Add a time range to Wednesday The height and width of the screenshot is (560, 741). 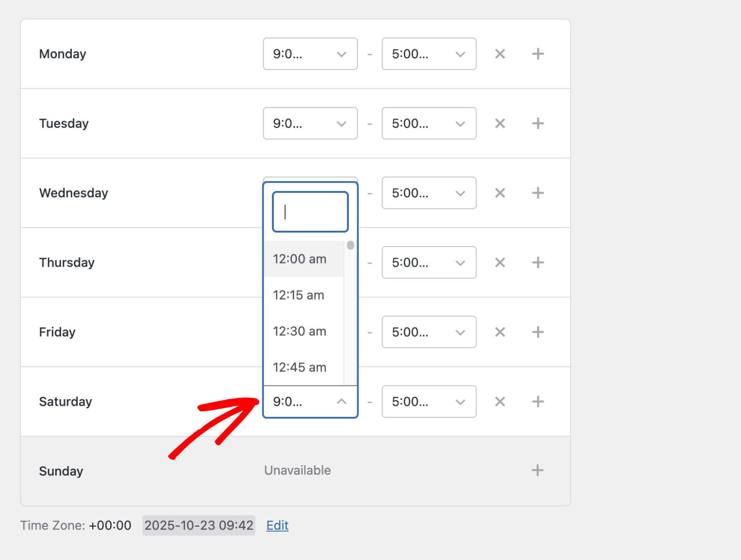(538, 193)
